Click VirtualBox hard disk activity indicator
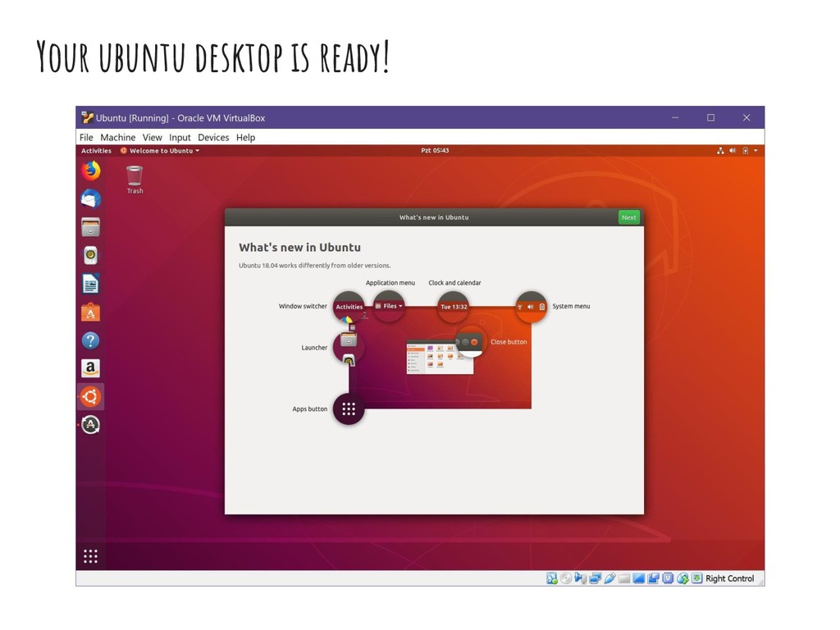 coord(552,578)
